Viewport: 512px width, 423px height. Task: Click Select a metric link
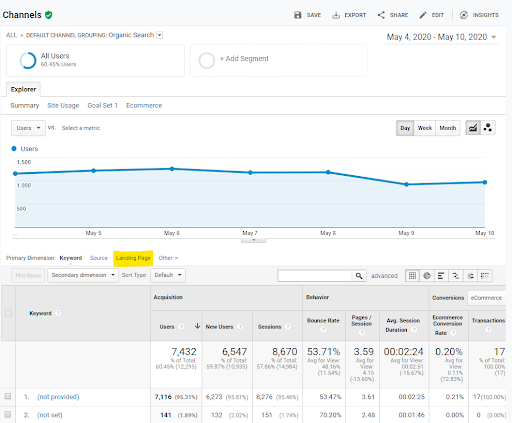click(81, 128)
